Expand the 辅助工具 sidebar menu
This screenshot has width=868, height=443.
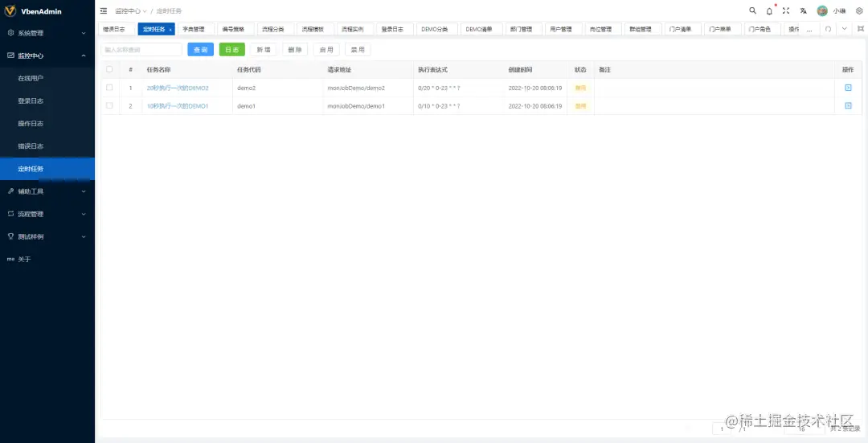47,191
